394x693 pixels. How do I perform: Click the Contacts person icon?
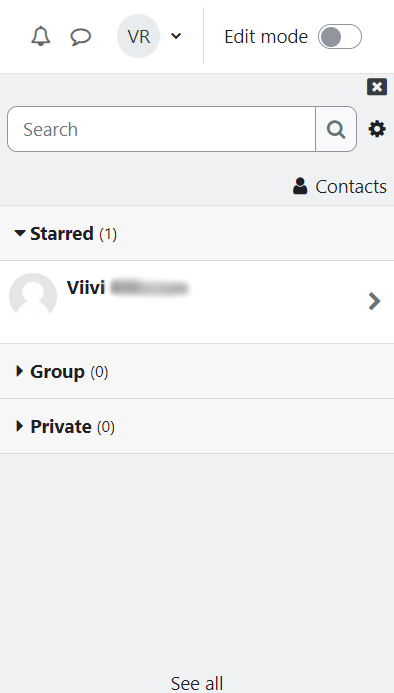click(x=300, y=186)
